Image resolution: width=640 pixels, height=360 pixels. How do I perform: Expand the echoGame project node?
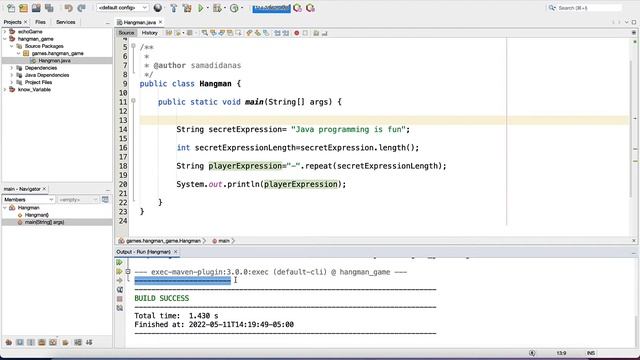[5, 31]
